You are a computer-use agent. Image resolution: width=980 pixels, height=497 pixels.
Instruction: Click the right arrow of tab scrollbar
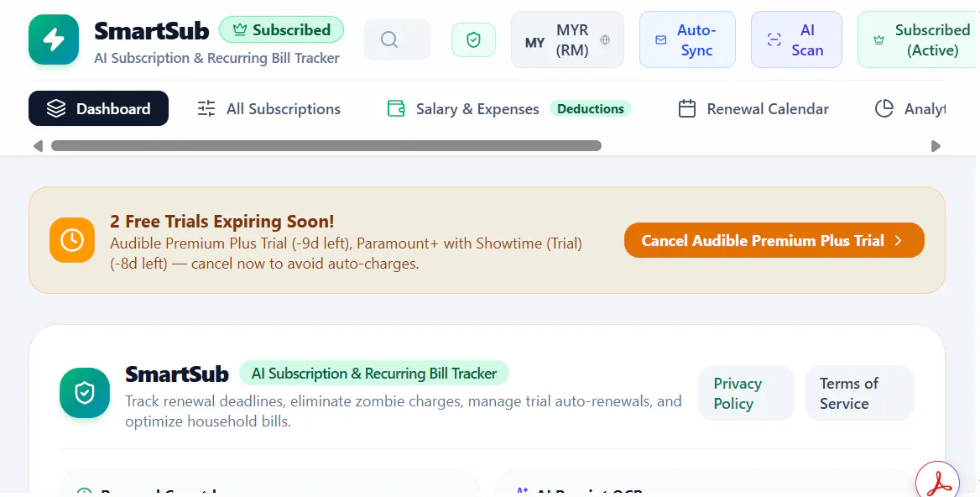(936, 146)
